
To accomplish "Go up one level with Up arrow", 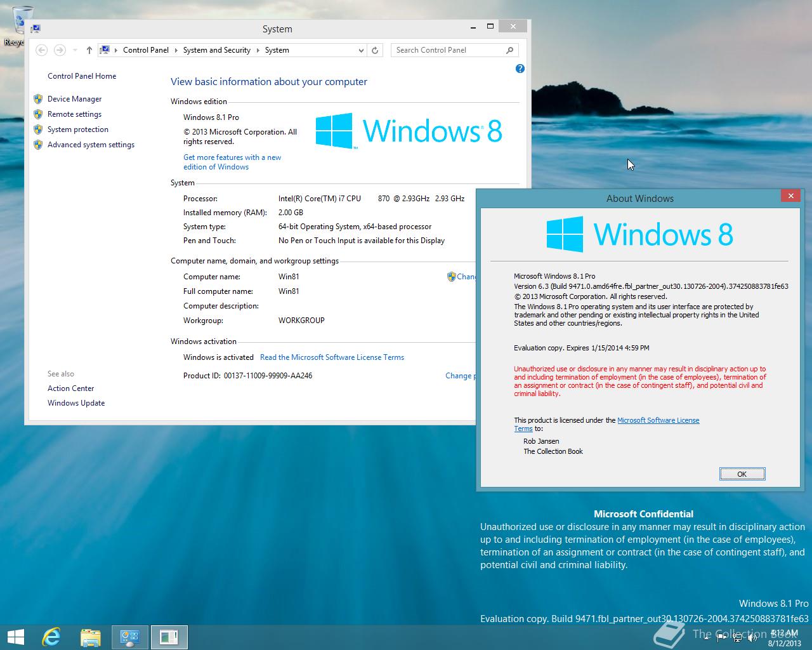I will [x=89, y=50].
